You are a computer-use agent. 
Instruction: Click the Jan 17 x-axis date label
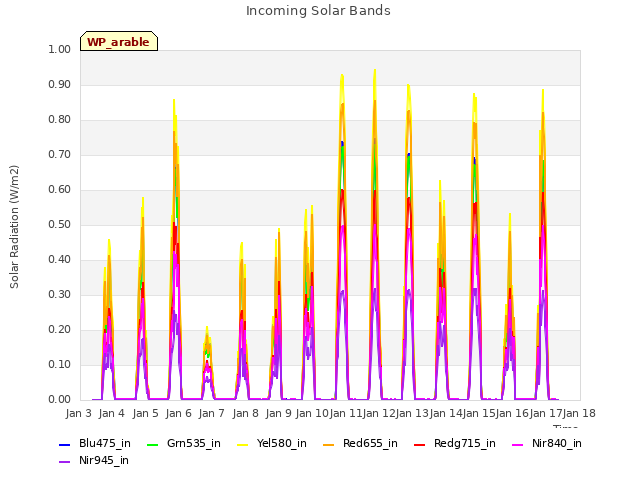click(545, 413)
